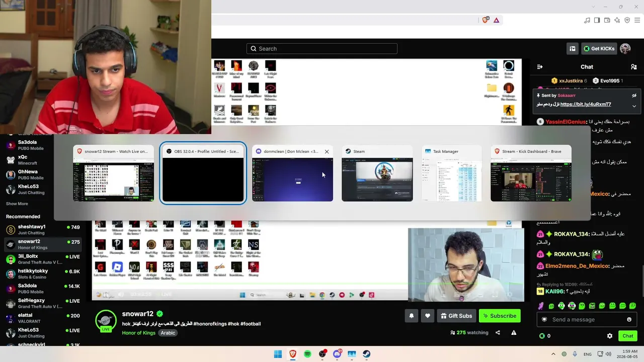Switch to the snowar12 Stream browser window
Image resolution: width=644 pixels, height=362 pixels.
(114, 173)
